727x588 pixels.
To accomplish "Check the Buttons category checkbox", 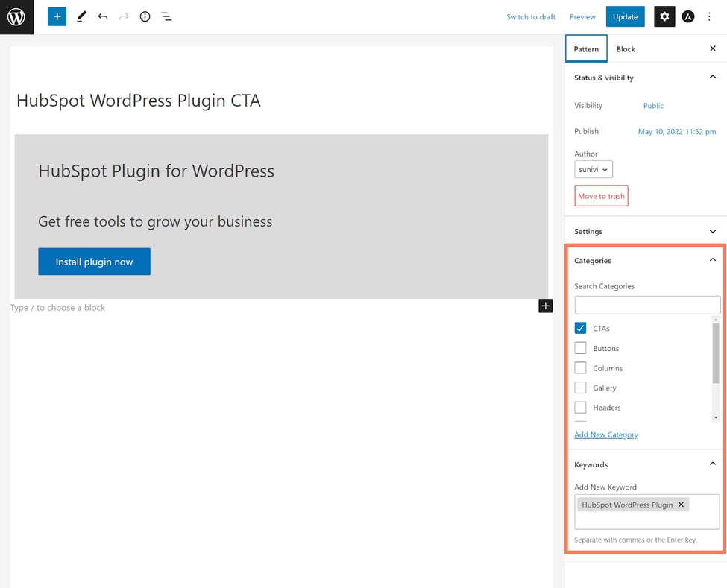I will (x=581, y=348).
